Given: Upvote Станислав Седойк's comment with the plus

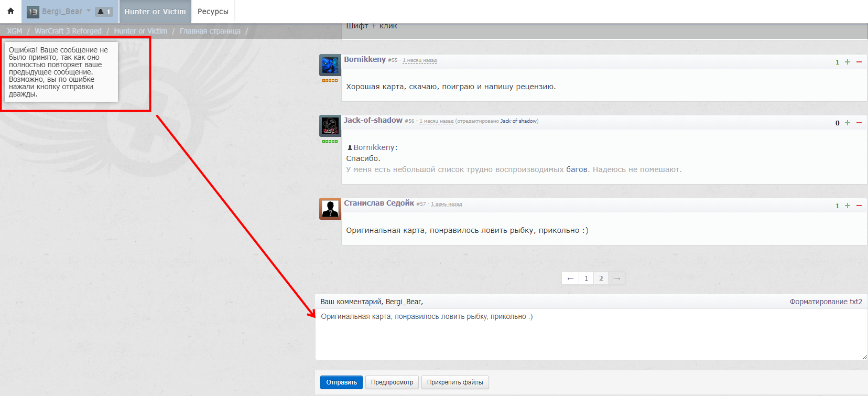Looking at the screenshot, I should [848, 206].
